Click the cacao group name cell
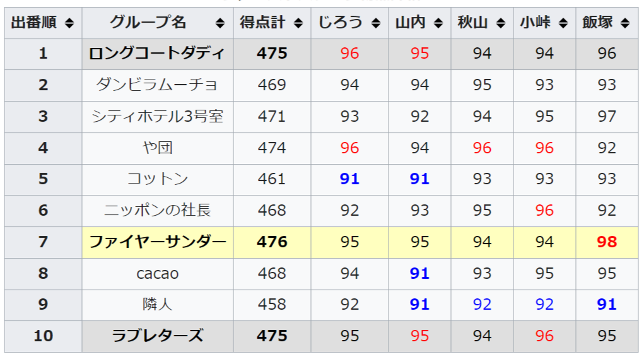This screenshot has height=357, width=644. coord(158,274)
